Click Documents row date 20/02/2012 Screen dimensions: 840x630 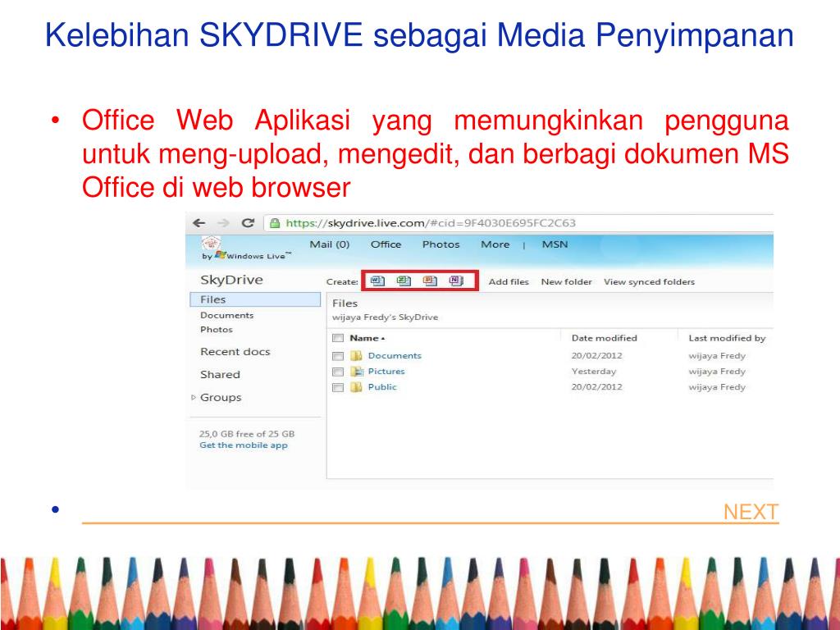point(597,356)
